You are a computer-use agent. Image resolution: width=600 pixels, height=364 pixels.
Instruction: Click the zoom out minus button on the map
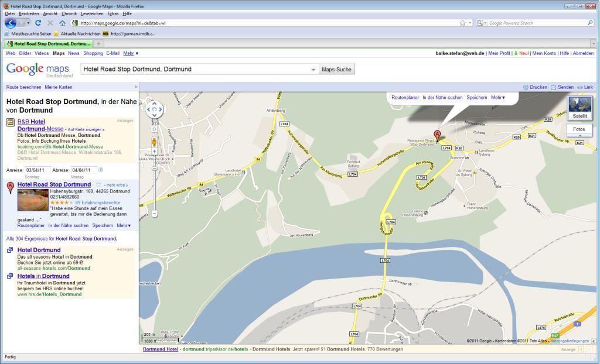coord(155,214)
